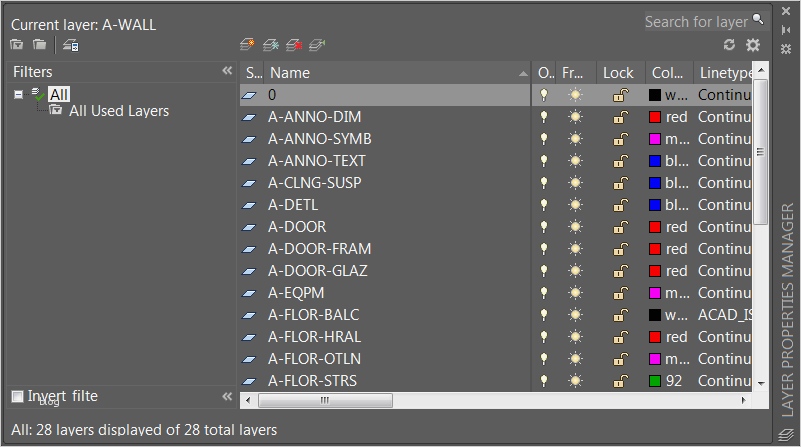
Task: Open layer settings gear icon
Action: (x=753, y=45)
